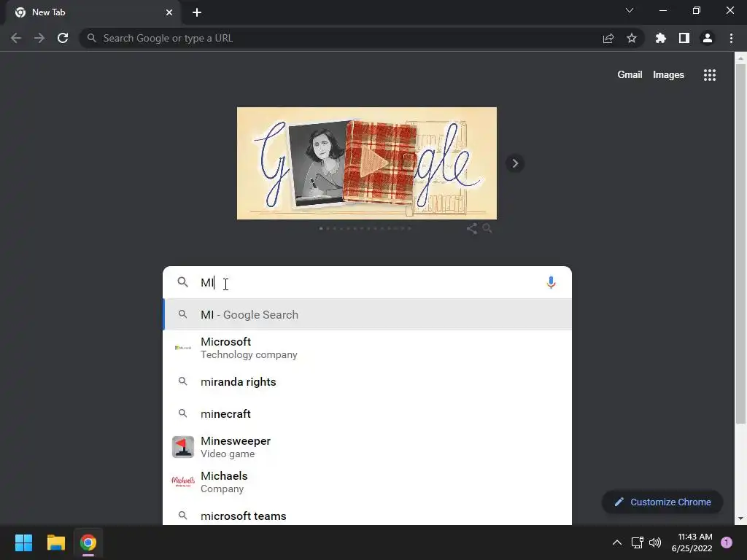747x560 pixels.
Task: Open the network status tray icon
Action: pos(637,542)
